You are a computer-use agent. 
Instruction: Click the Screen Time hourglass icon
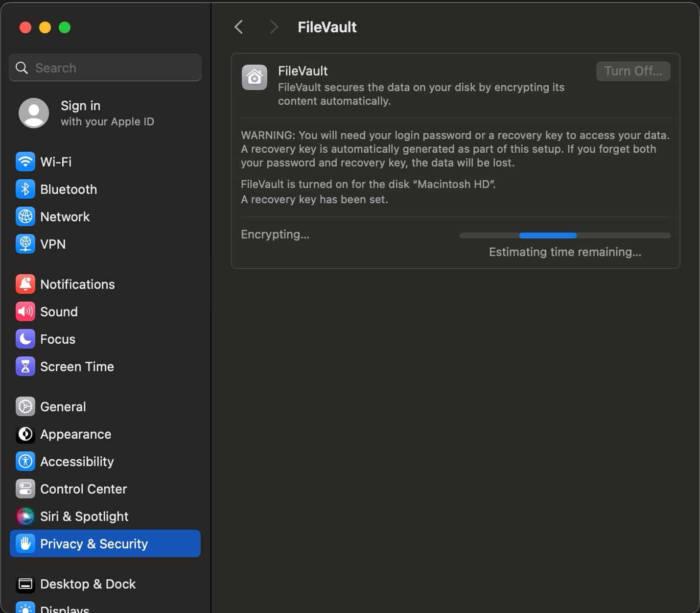25,366
